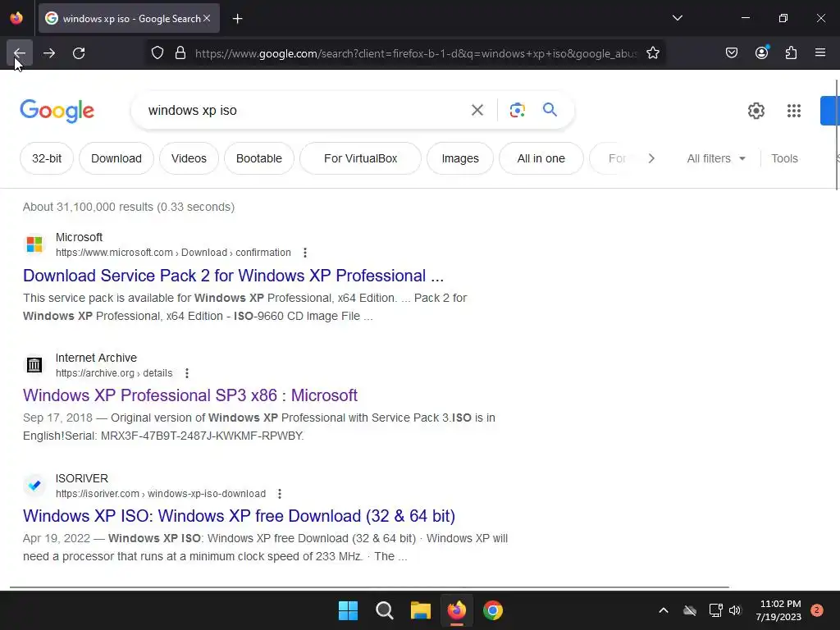840x630 pixels.
Task: Open the Windows Start button
Action: pyautogui.click(x=348, y=610)
